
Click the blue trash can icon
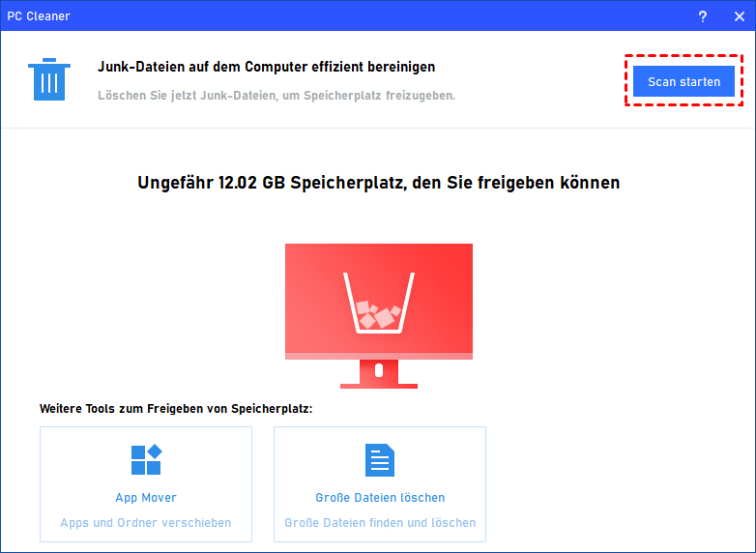tap(47, 80)
